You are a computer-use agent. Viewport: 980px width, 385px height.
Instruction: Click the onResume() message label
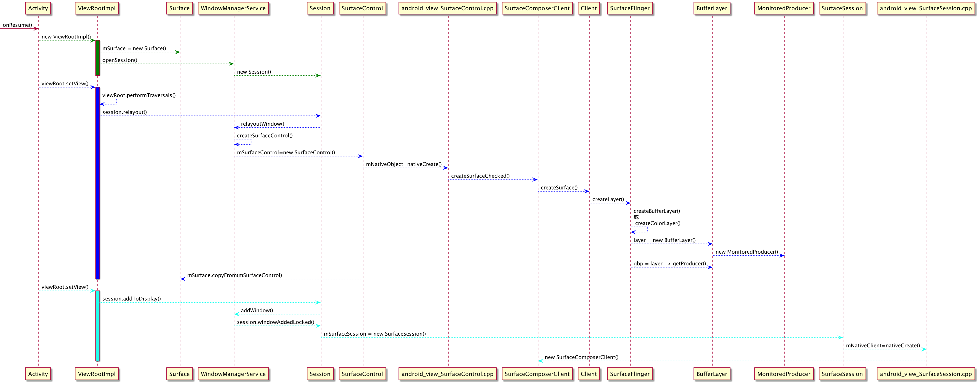[x=17, y=25]
